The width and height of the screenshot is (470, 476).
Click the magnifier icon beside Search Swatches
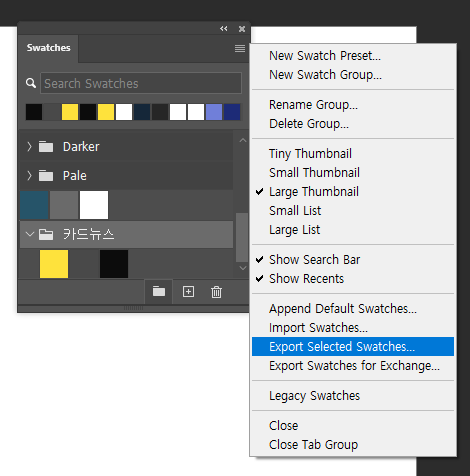click(x=31, y=83)
